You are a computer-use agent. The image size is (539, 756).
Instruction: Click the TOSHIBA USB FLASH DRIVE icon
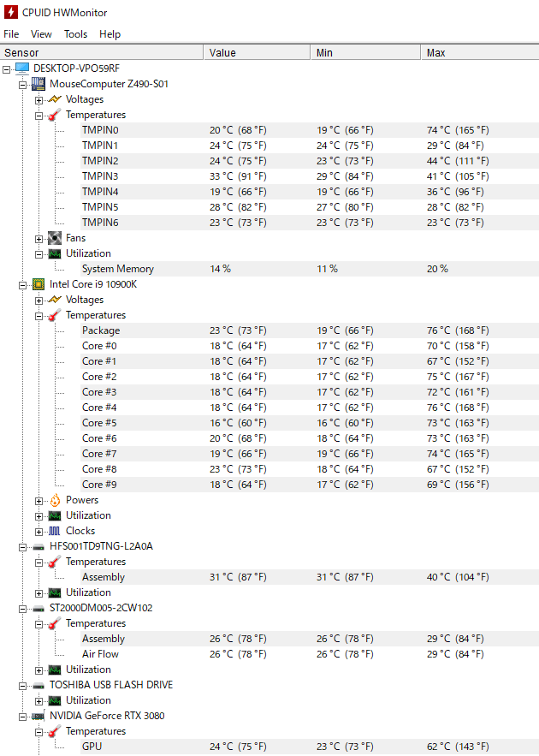38,685
